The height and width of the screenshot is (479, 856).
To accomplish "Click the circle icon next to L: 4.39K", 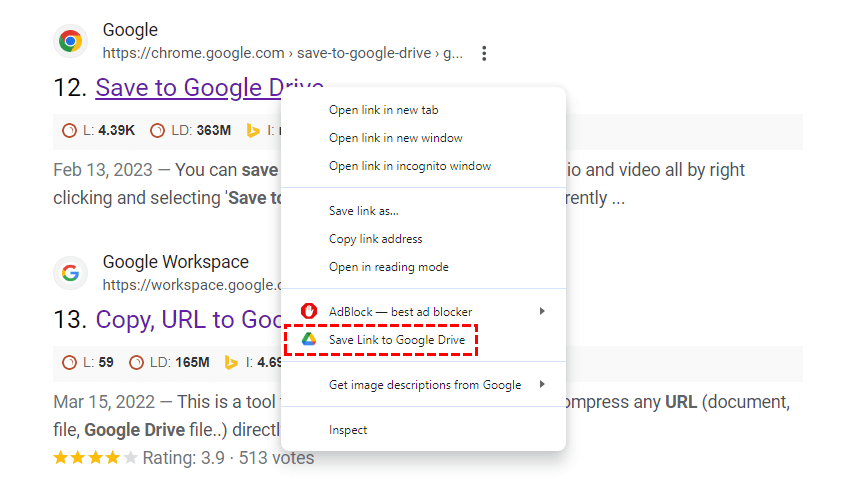I will coord(69,131).
